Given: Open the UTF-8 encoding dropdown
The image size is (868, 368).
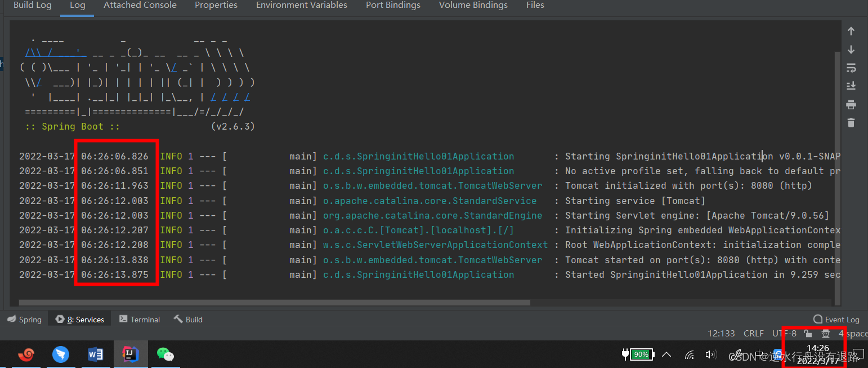Looking at the screenshot, I should [x=784, y=334].
